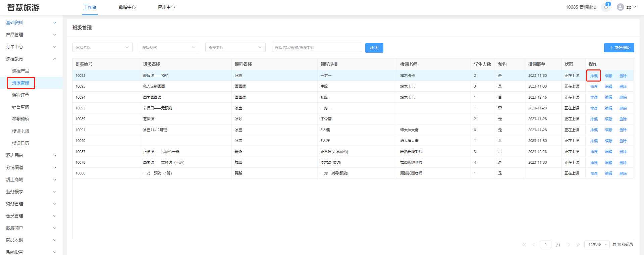Change the 10条/页 page size selector
The width and height of the screenshot is (644, 255).
(597, 245)
